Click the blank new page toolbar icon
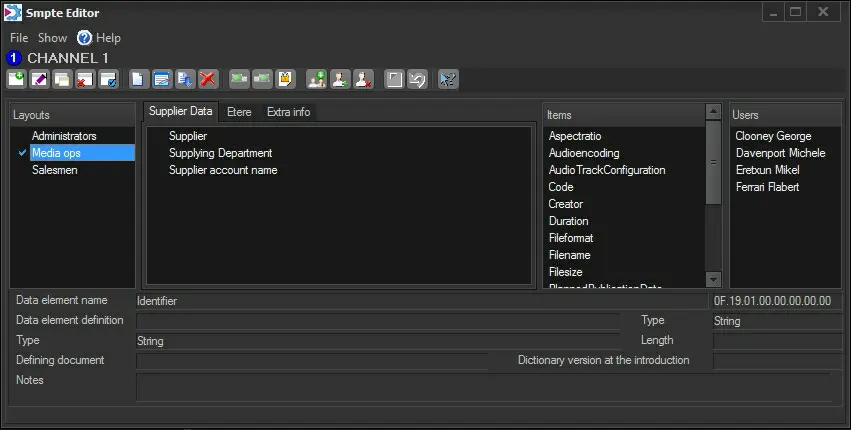The image size is (851, 430). (138, 78)
